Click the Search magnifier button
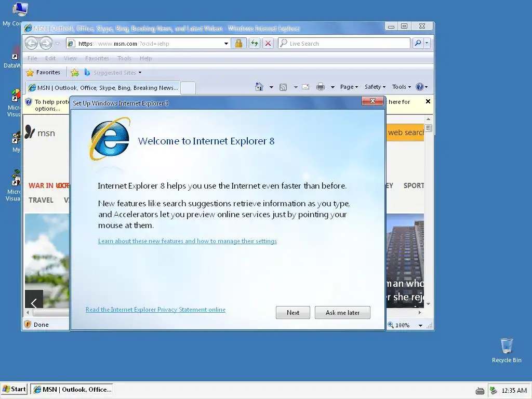 click(x=418, y=43)
